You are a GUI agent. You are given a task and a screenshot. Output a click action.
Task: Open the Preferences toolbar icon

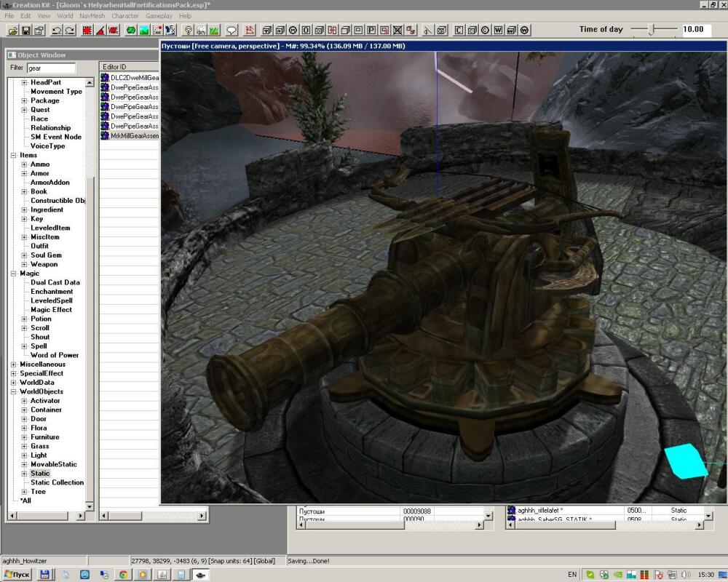click(x=39, y=31)
